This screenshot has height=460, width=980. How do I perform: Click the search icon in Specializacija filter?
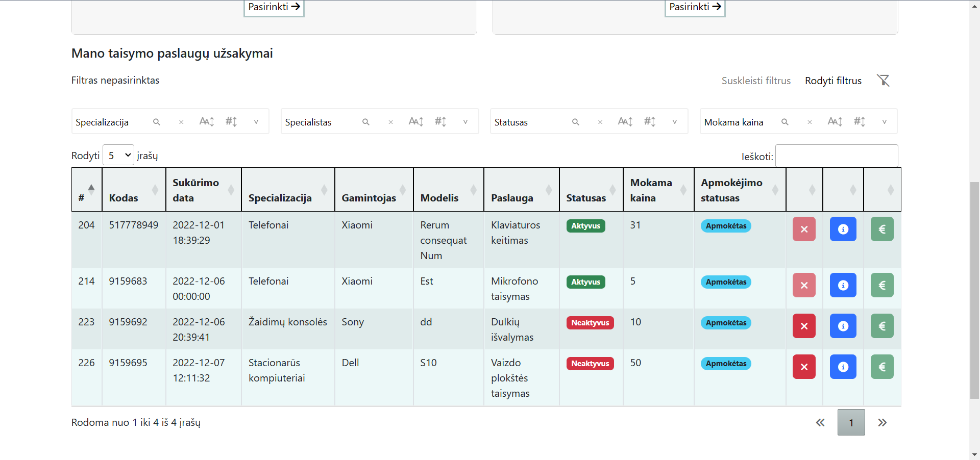(157, 122)
